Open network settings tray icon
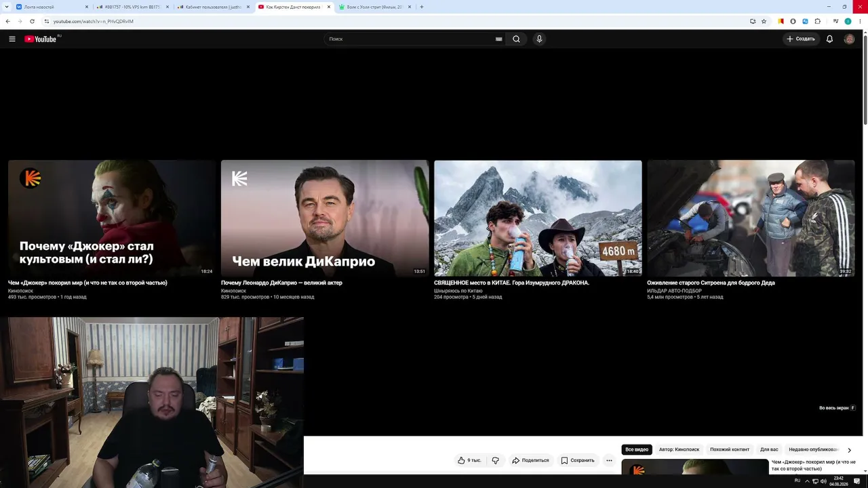This screenshot has height=488, width=868. tap(815, 481)
